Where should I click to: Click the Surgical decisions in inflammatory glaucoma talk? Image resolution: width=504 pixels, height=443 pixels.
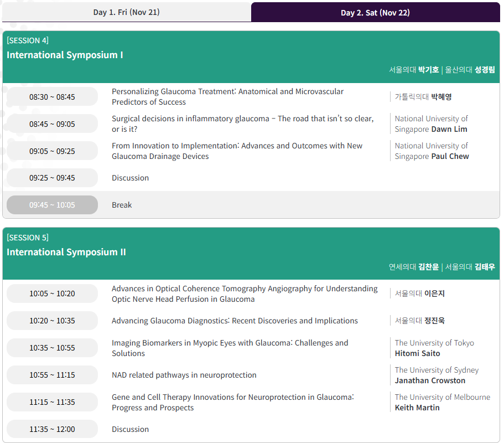point(242,124)
